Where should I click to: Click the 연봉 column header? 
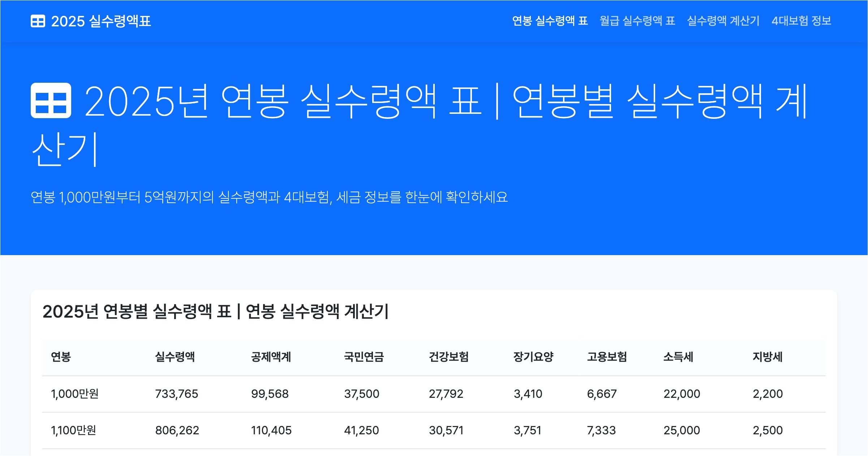[x=61, y=357]
